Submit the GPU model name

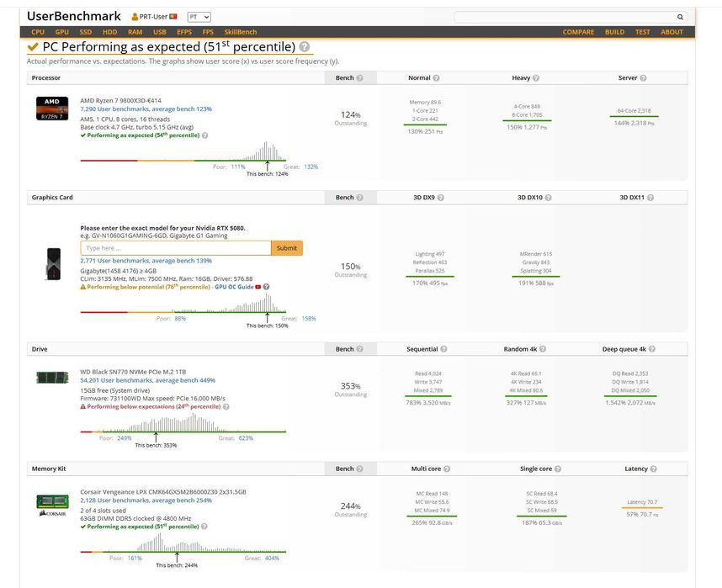287,248
